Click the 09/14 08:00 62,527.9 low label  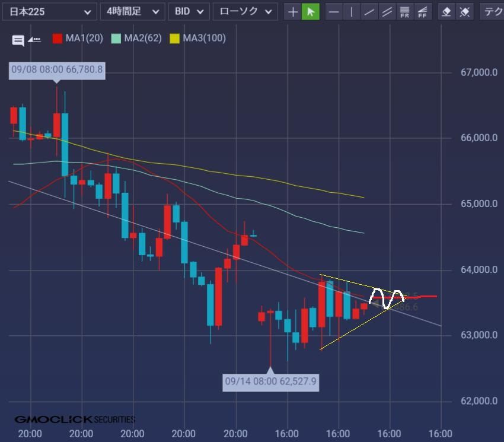pos(270,381)
